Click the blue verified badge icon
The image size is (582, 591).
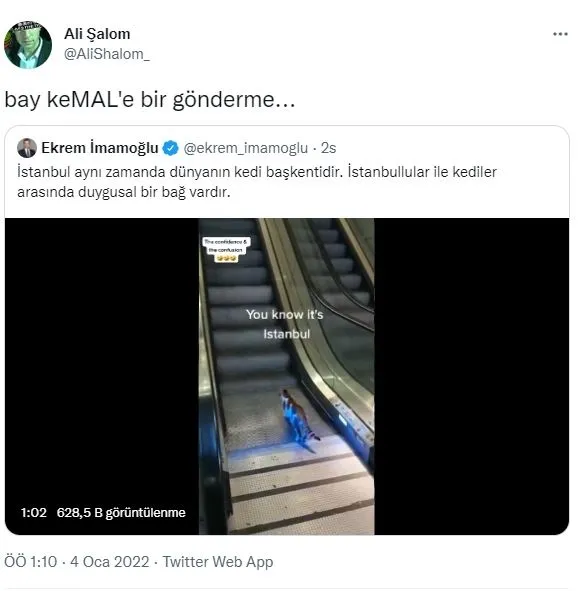(170, 148)
